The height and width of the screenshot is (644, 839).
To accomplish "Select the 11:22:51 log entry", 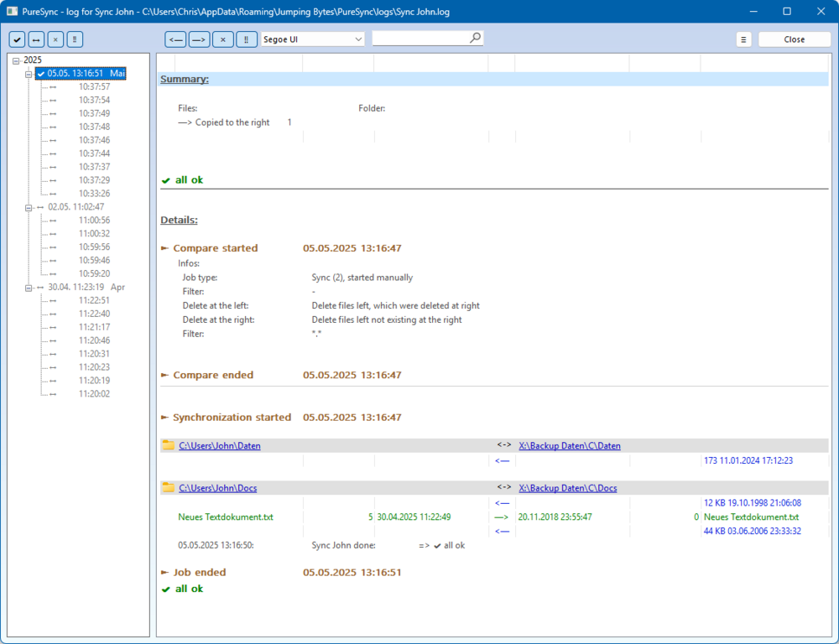I will click(x=94, y=300).
